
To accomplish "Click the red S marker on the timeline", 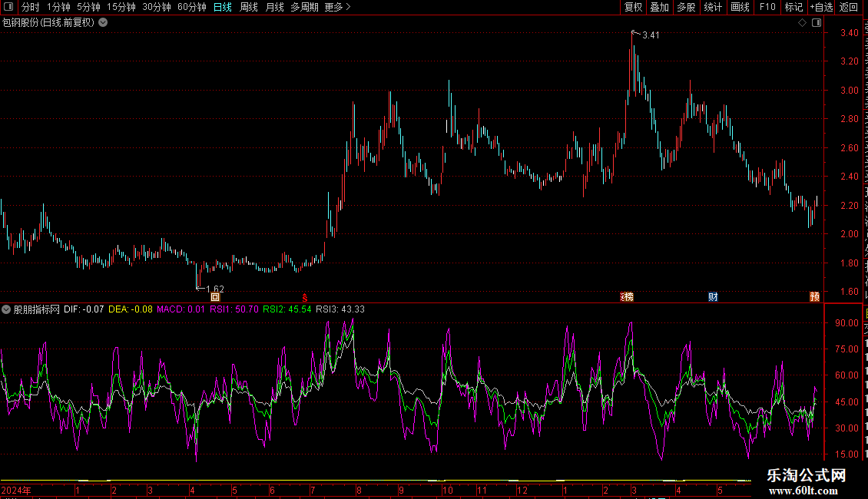I will point(304,298).
